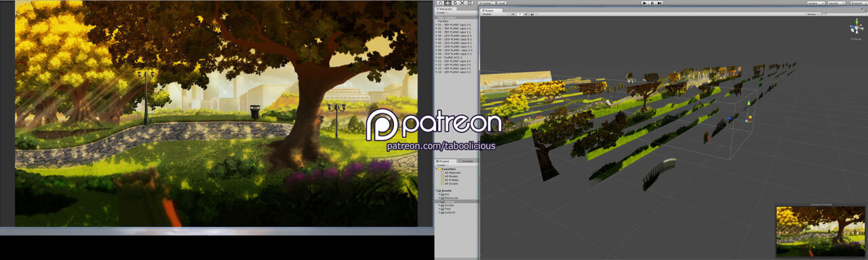Click the Play button
This screenshot has height=260, width=868.
click(644, 3)
